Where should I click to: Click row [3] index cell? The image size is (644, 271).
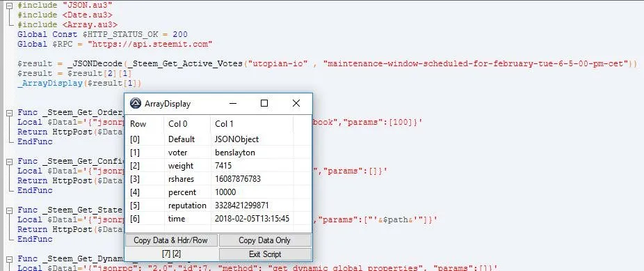(x=145, y=179)
